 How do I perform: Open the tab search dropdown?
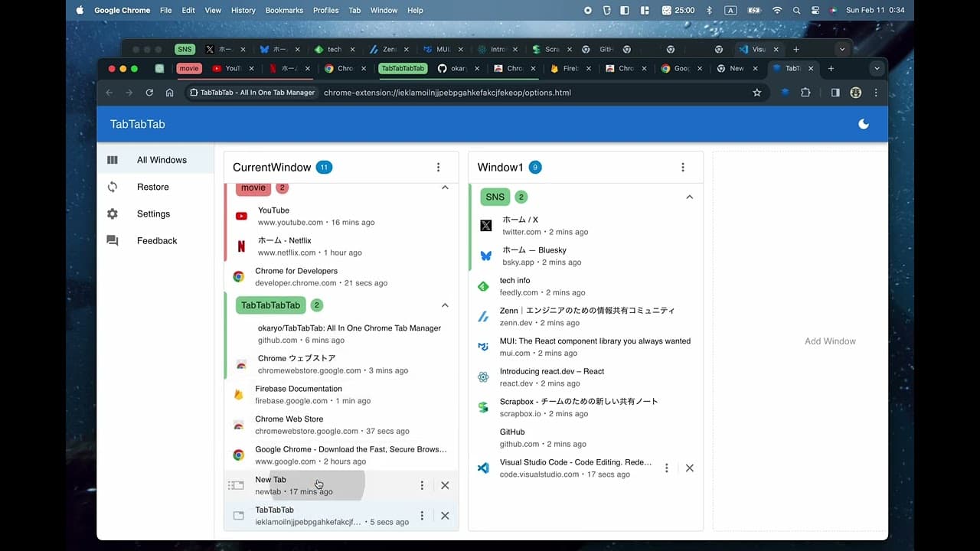[877, 68]
